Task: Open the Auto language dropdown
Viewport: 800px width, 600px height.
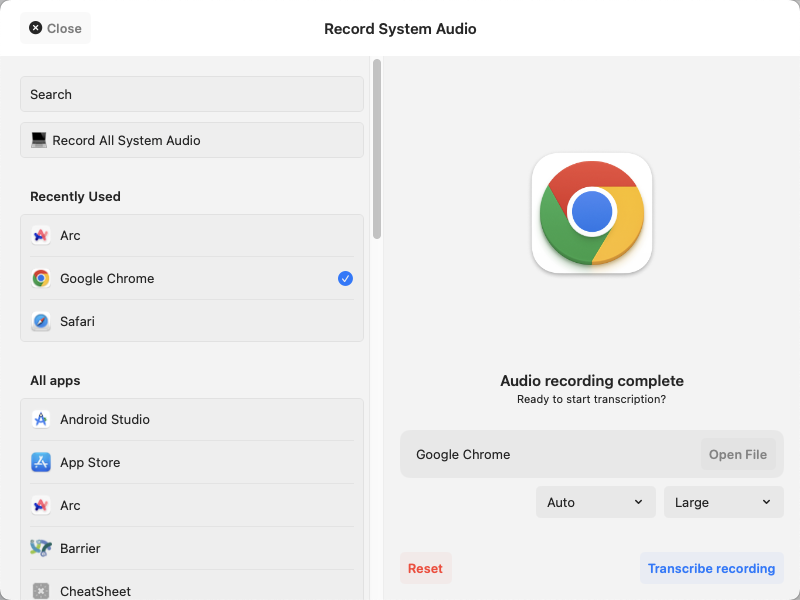Action: (x=595, y=503)
